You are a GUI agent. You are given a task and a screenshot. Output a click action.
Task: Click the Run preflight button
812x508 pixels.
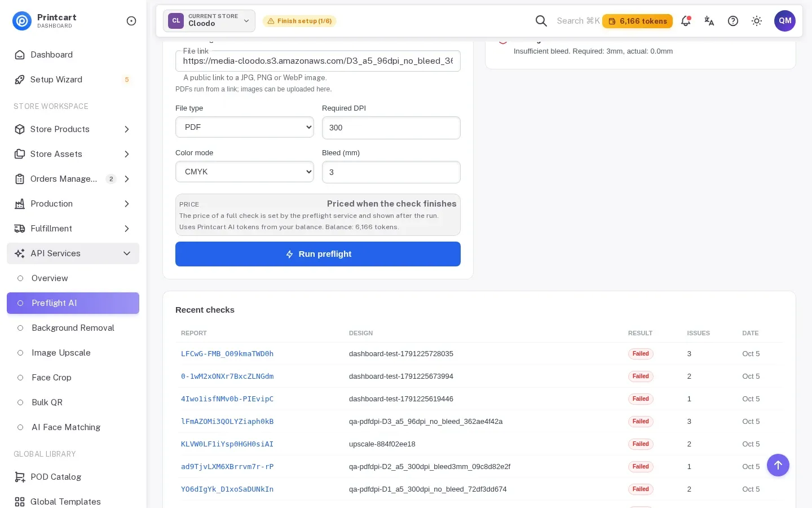[x=318, y=254]
